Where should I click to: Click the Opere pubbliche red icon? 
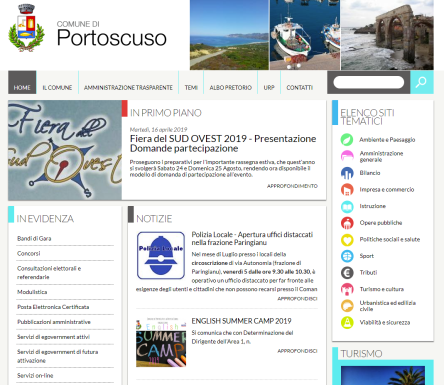click(x=347, y=223)
